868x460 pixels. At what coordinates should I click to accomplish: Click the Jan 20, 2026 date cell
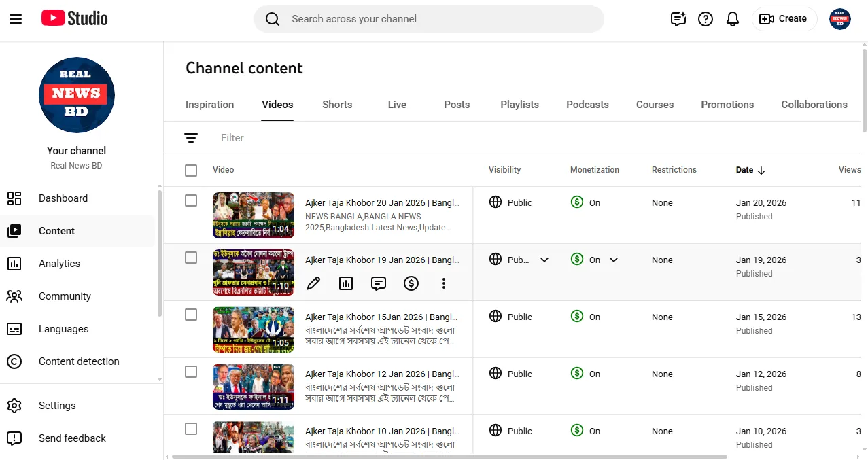pos(761,203)
